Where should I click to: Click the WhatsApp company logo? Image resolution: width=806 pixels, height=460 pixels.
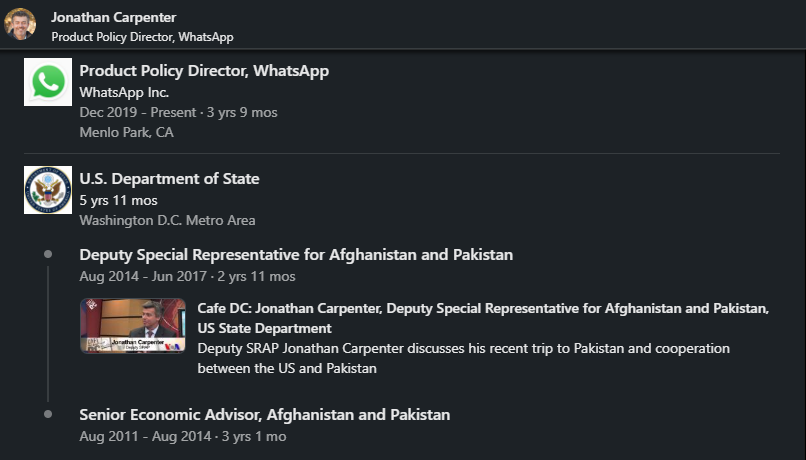pos(48,82)
